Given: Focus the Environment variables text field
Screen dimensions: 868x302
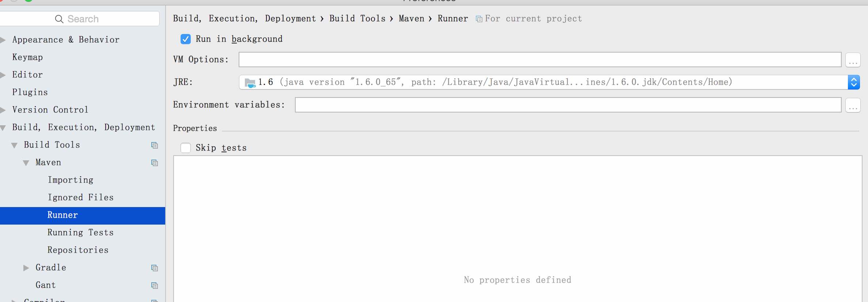Looking at the screenshot, I should click(x=568, y=105).
